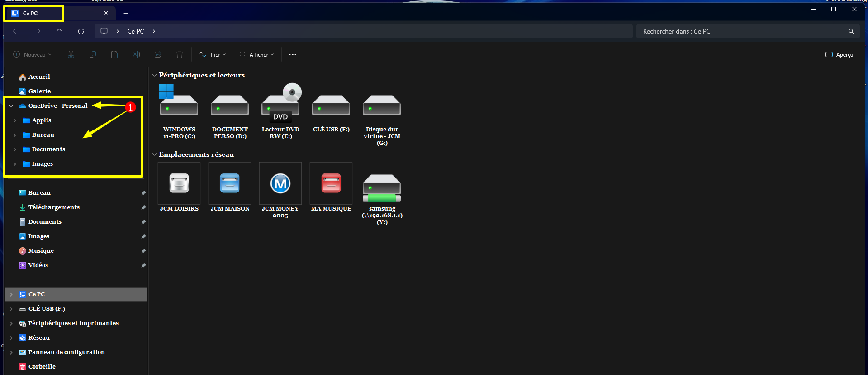Select the JCM LOISIRS network location
The image size is (868, 375).
coord(179,187)
